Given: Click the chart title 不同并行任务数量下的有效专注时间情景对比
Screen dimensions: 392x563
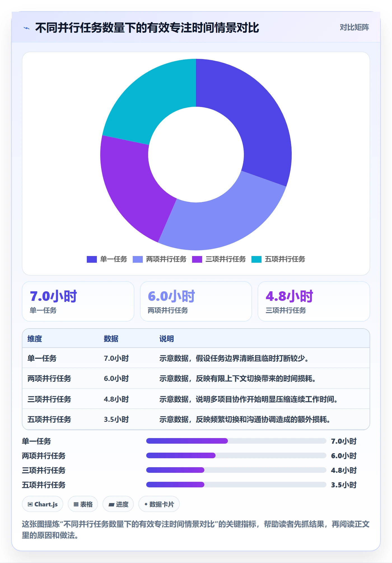Looking at the screenshot, I should point(147,28).
